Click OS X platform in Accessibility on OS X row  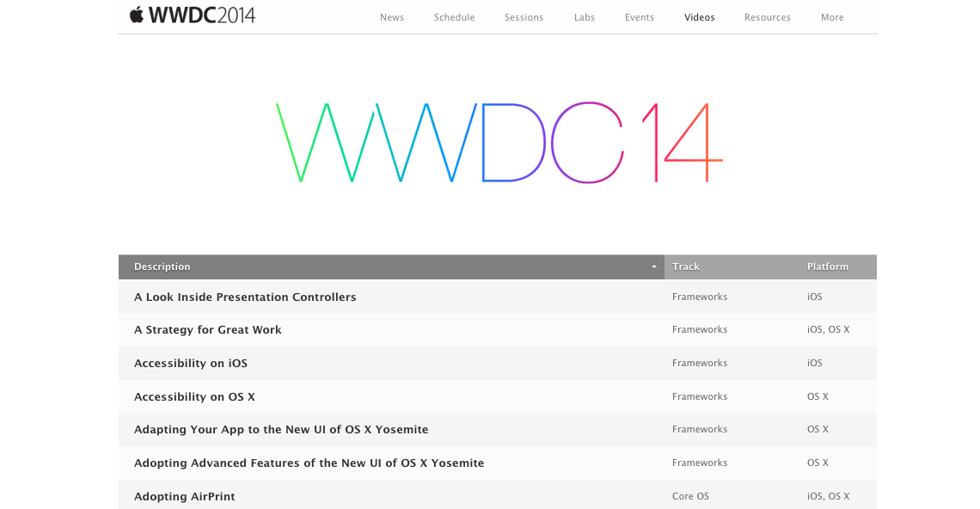coord(818,396)
